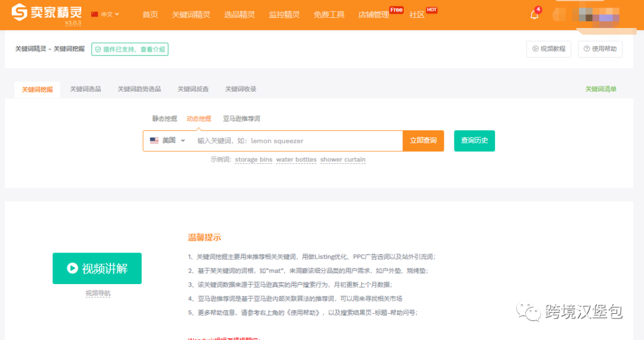Screen dimensions: 644x340
Task: Open the 监控精灵 menu
Action: click(x=284, y=15)
